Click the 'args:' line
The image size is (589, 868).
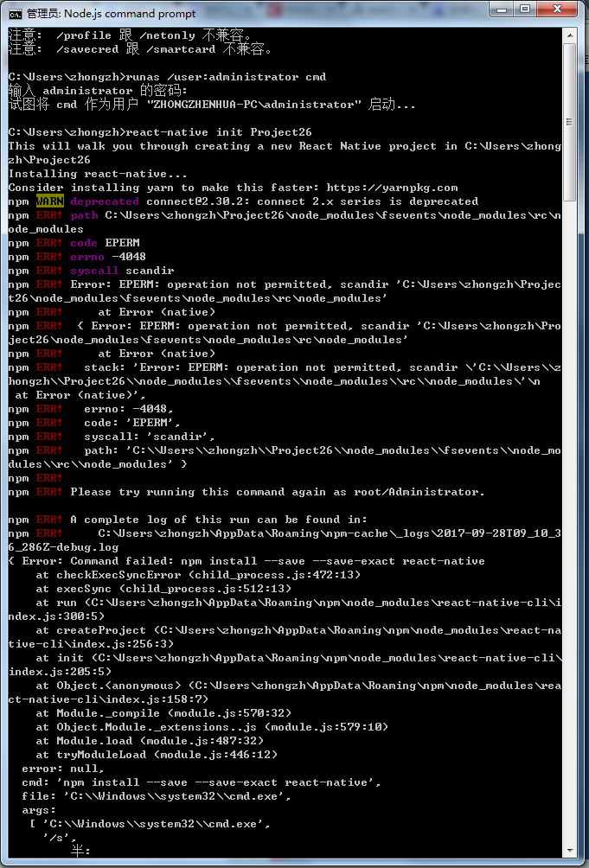(x=39, y=810)
